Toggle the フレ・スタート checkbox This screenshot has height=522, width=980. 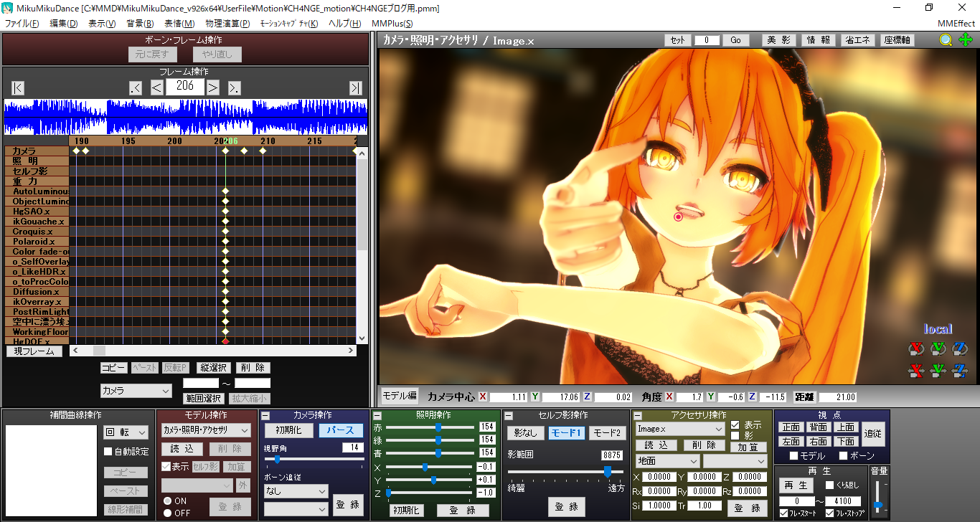[x=783, y=513]
